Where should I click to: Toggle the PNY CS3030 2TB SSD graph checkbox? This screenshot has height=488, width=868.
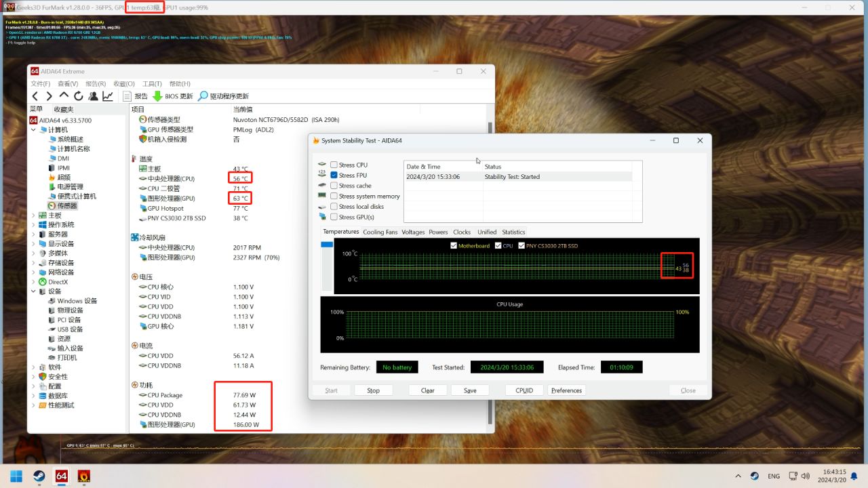point(521,245)
